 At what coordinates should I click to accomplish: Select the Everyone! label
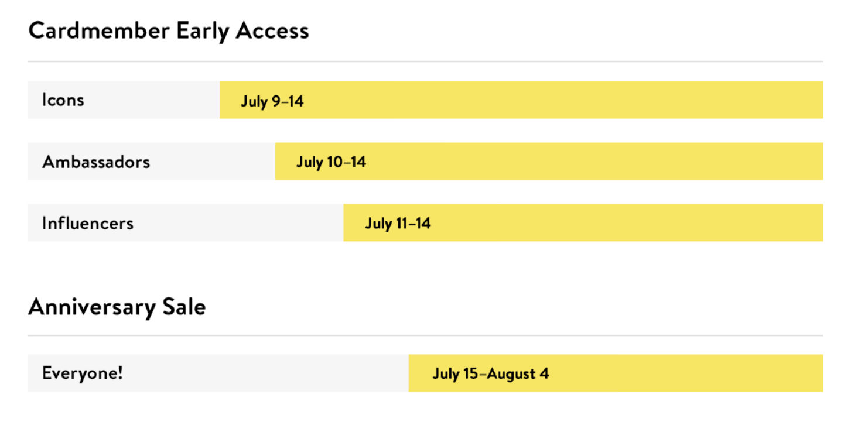[x=83, y=373]
